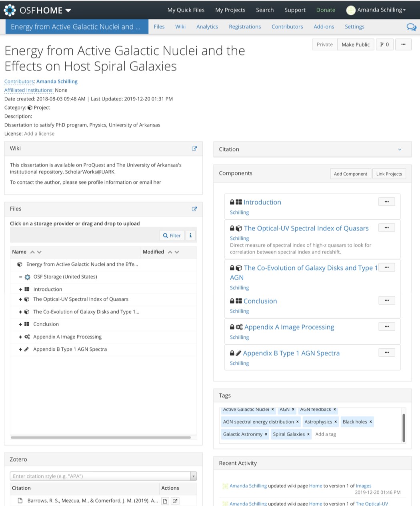The image size is (420, 506).
Task: Copy the Barrows citation to clipboard icon
Action: [165, 501]
